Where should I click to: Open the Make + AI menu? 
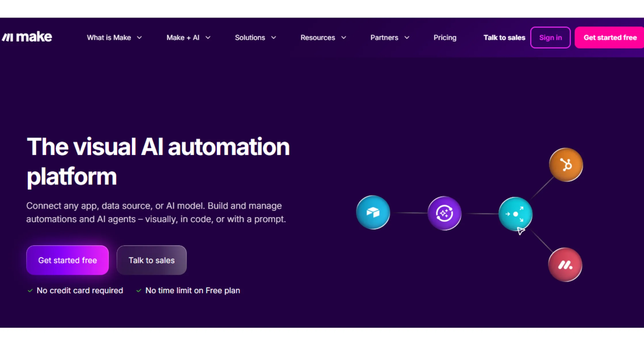(x=183, y=38)
